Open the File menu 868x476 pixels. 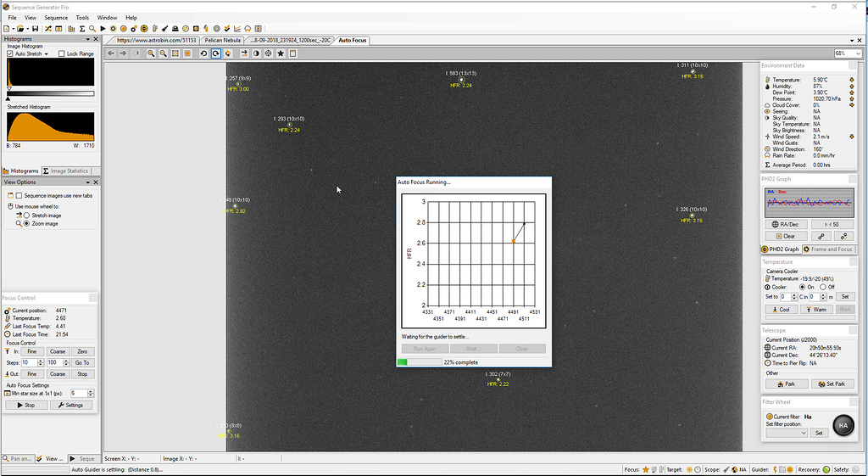click(12, 18)
